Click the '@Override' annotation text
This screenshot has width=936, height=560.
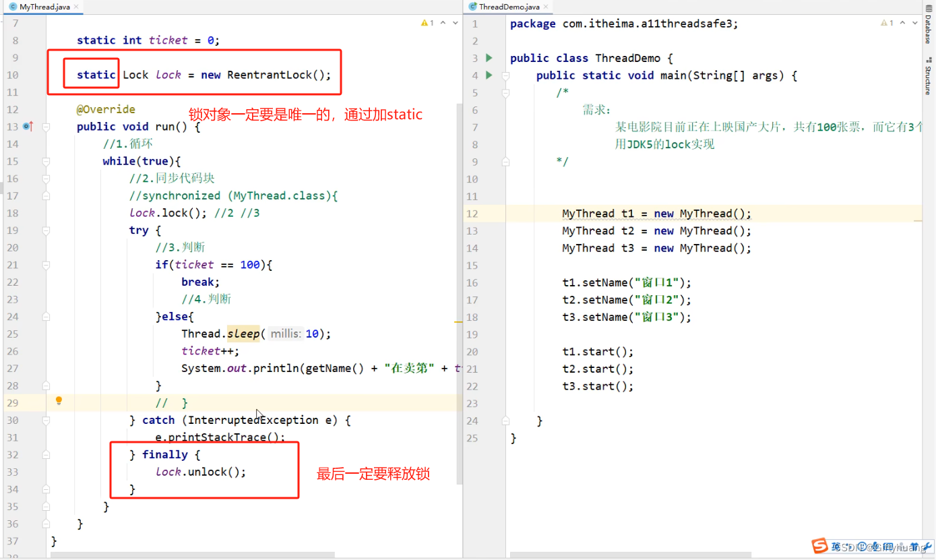pyautogui.click(x=106, y=109)
